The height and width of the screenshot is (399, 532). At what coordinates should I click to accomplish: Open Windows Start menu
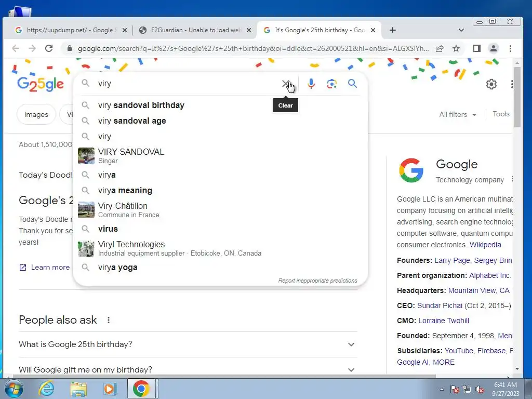pyautogui.click(x=14, y=389)
